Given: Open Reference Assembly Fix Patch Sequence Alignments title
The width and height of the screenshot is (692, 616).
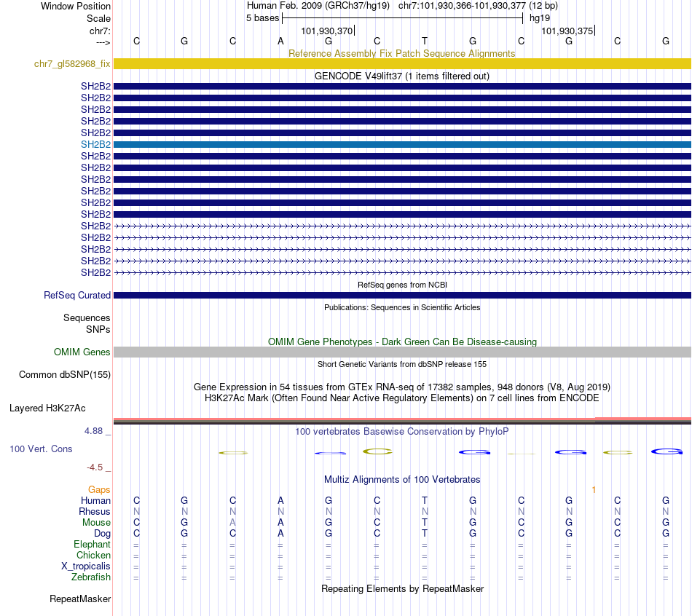Looking at the screenshot, I should (401, 53).
